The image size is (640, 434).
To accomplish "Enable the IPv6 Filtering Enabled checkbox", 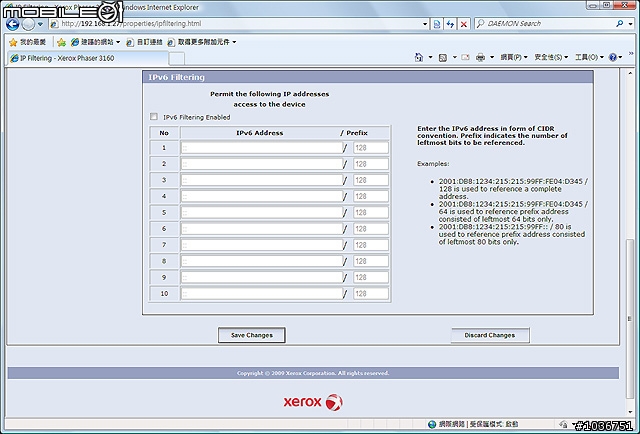I will 154,117.
